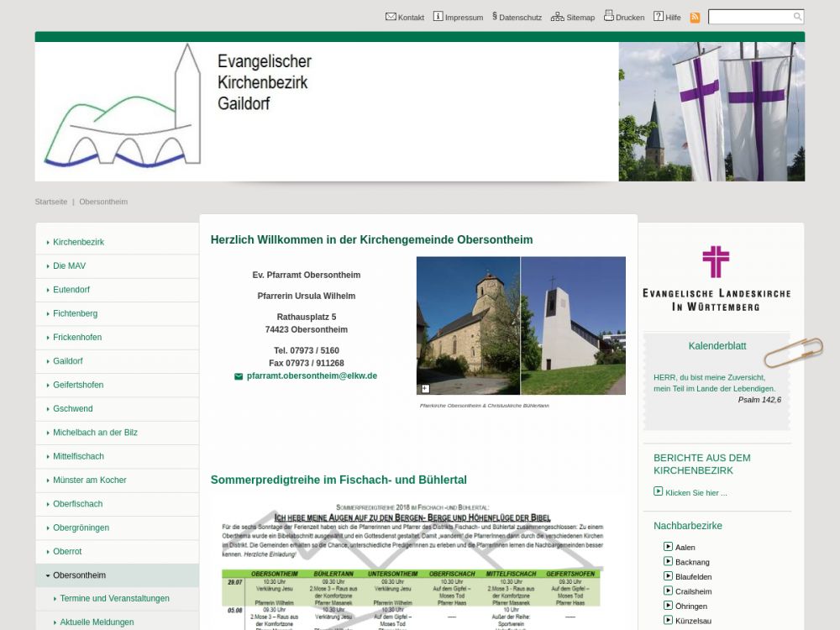Click the Kontakt envelope icon
The width and height of the screenshot is (840, 630).
click(391, 16)
